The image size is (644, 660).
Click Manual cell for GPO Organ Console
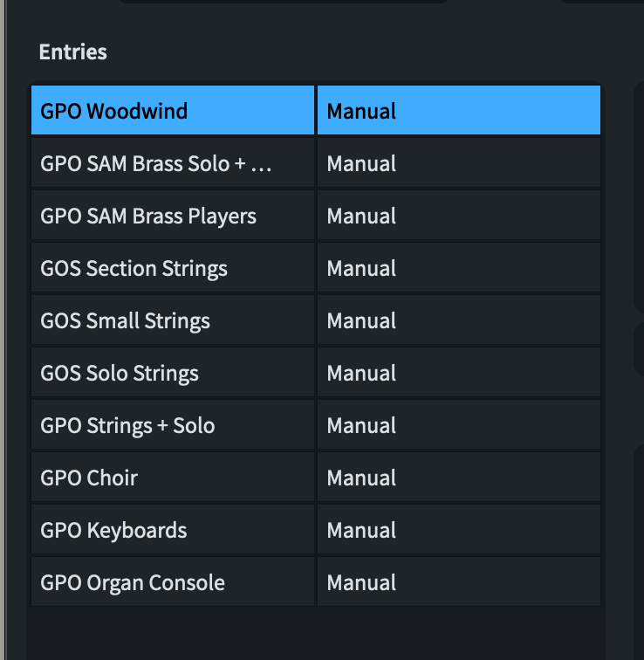click(x=458, y=582)
